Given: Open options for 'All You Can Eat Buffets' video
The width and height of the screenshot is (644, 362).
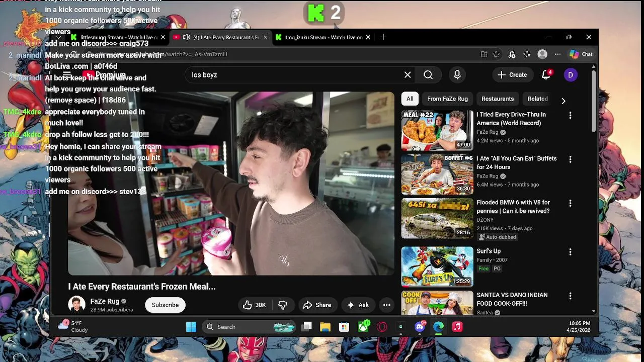Looking at the screenshot, I should [570, 159].
